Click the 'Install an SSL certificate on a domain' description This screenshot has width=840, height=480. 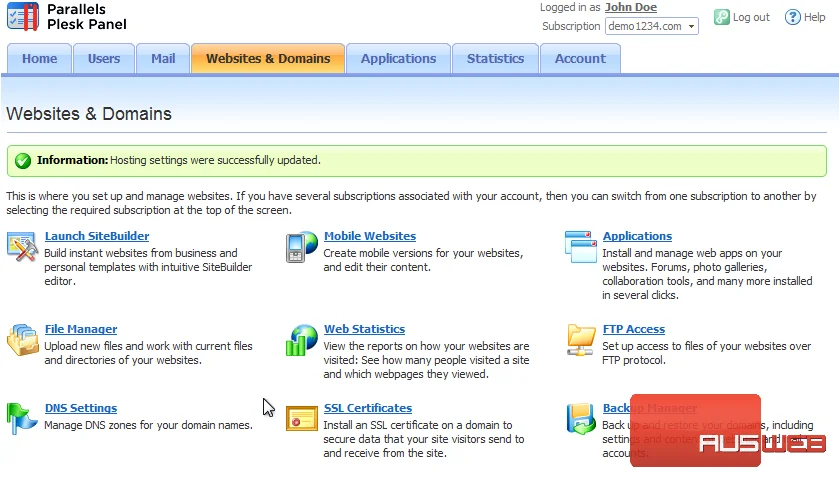tap(424, 439)
